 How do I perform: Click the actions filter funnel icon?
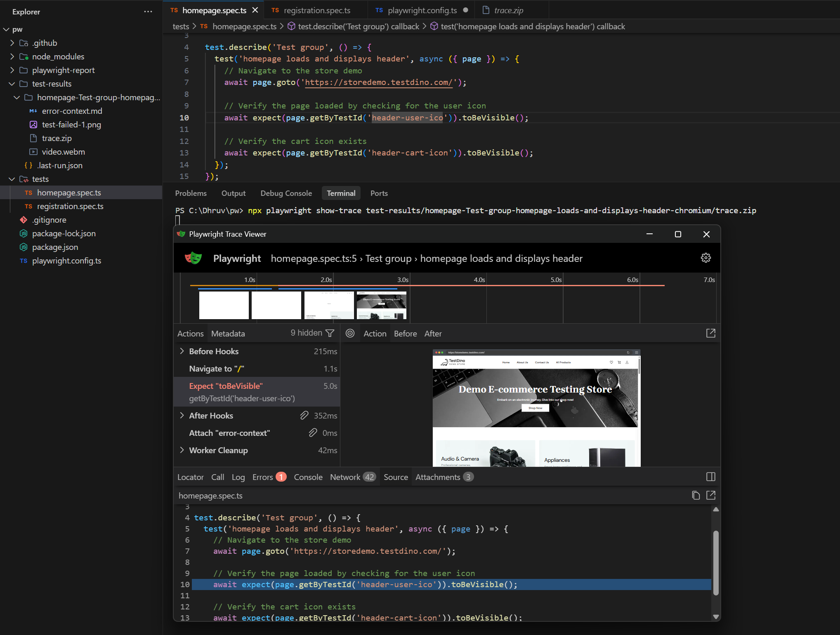pos(330,333)
